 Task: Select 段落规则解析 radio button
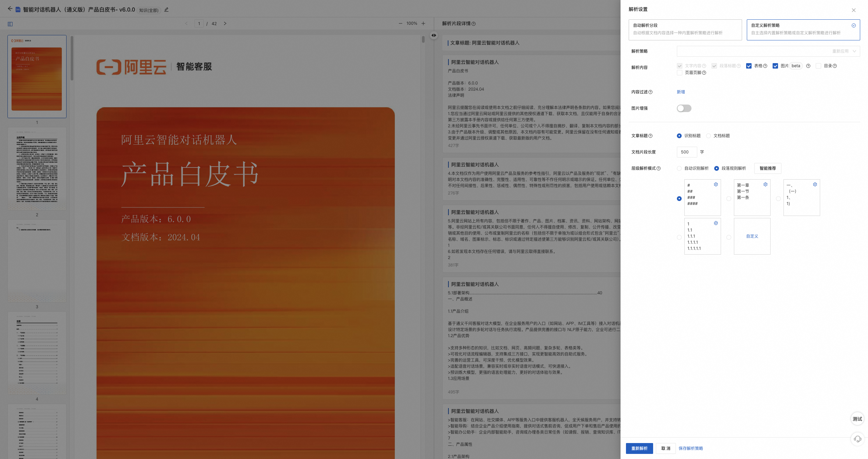click(x=717, y=168)
